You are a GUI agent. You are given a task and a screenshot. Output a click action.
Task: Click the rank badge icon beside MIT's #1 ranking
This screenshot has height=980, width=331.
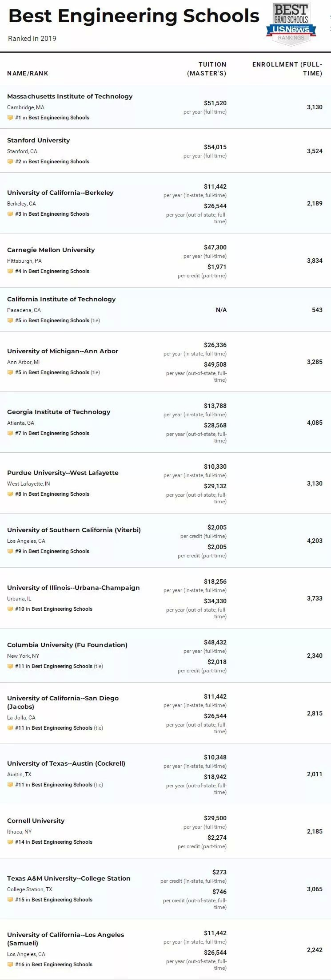point(10,118)
